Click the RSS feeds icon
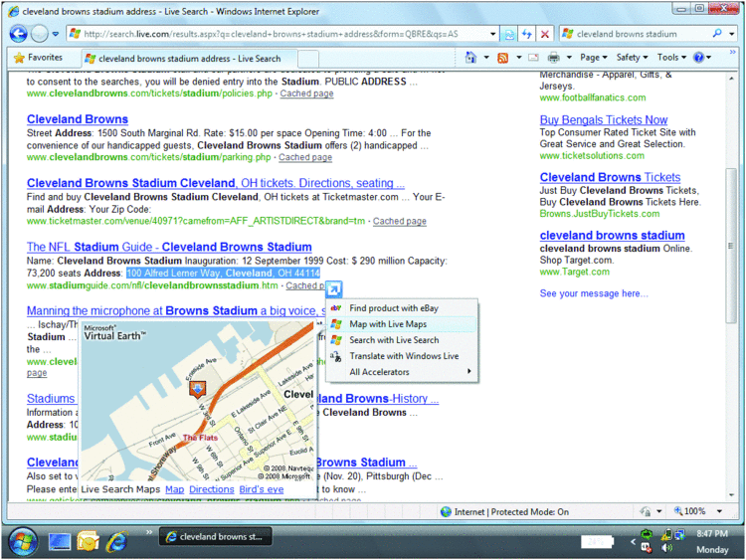746x560 pixels. point(503,58)
